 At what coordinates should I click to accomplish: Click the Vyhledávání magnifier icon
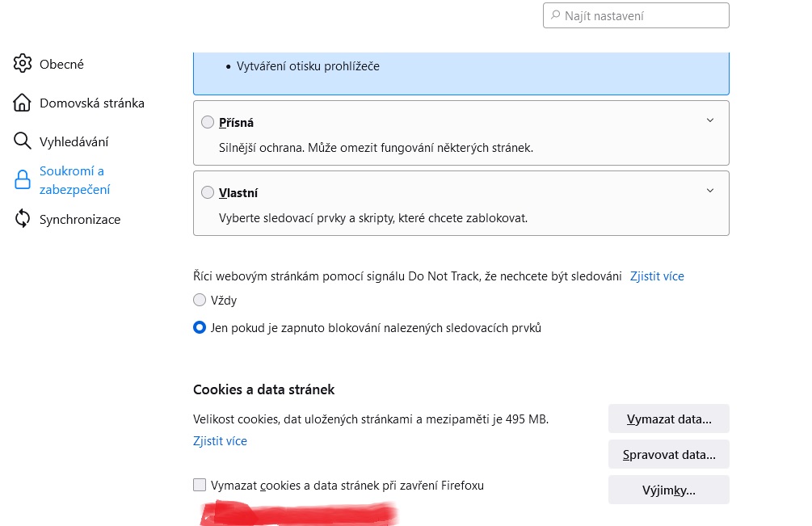tap(23, 141)
